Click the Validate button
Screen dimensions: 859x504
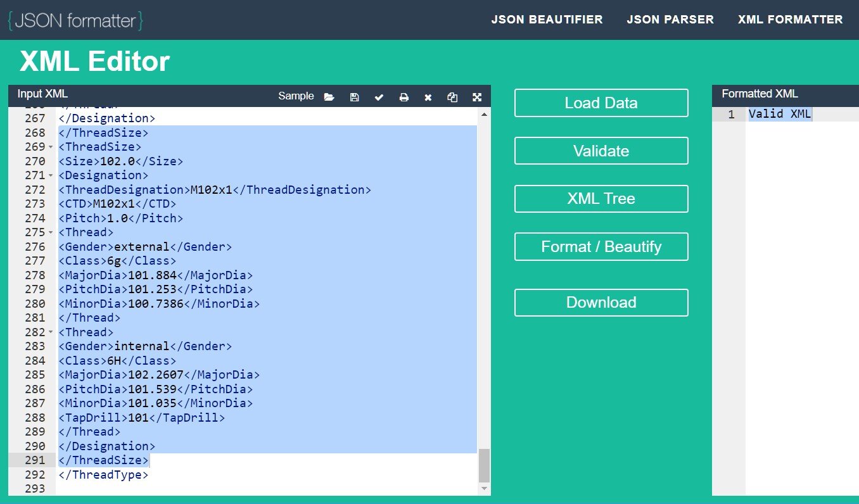pos(601,151)
